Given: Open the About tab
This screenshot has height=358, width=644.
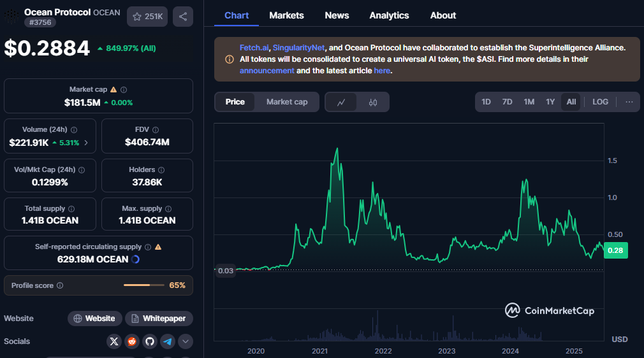Looking at the screenshot, I should 443,15.
